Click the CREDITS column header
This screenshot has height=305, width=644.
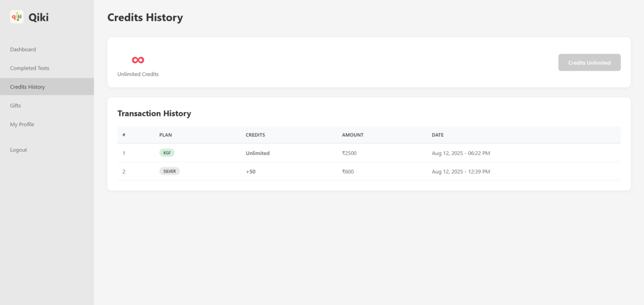click(x=255, y=135)
